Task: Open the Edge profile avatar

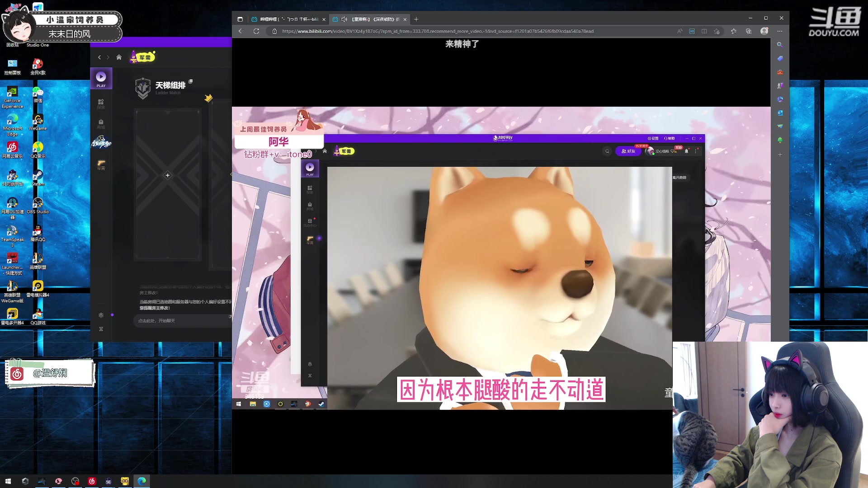Action: point(764,31)
